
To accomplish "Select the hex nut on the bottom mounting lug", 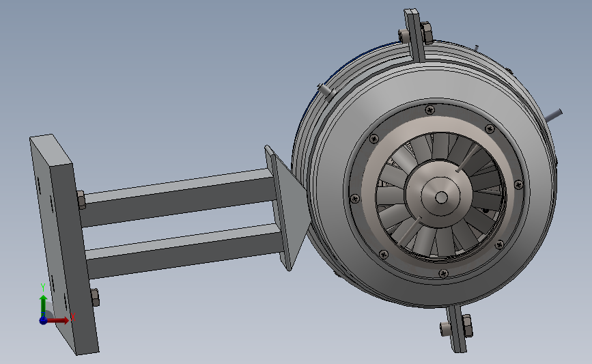I will click(x=467, y=326).
